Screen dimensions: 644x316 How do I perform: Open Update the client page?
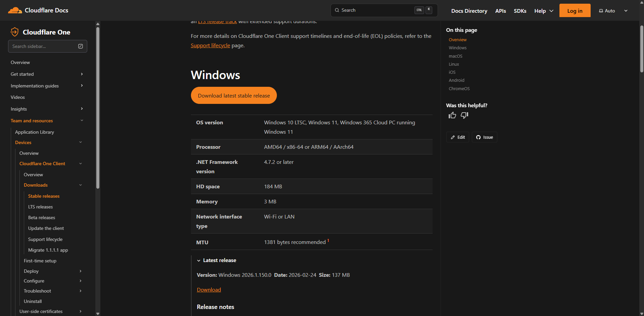tap(46, 228)
